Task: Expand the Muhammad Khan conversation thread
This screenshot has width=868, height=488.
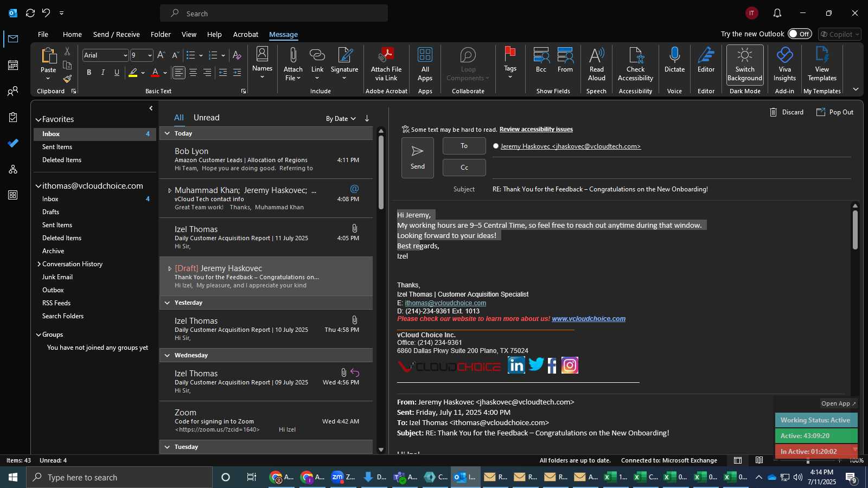Action: [x=169, y=190]
